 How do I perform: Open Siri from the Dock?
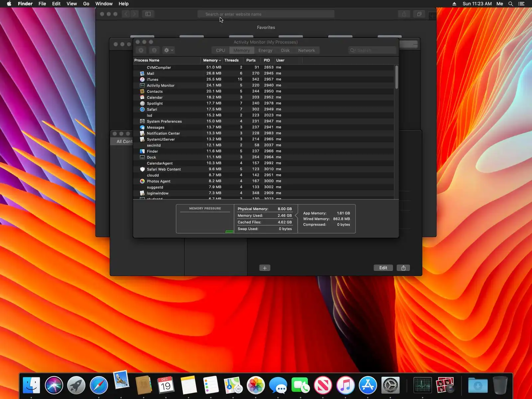[54, 385]
